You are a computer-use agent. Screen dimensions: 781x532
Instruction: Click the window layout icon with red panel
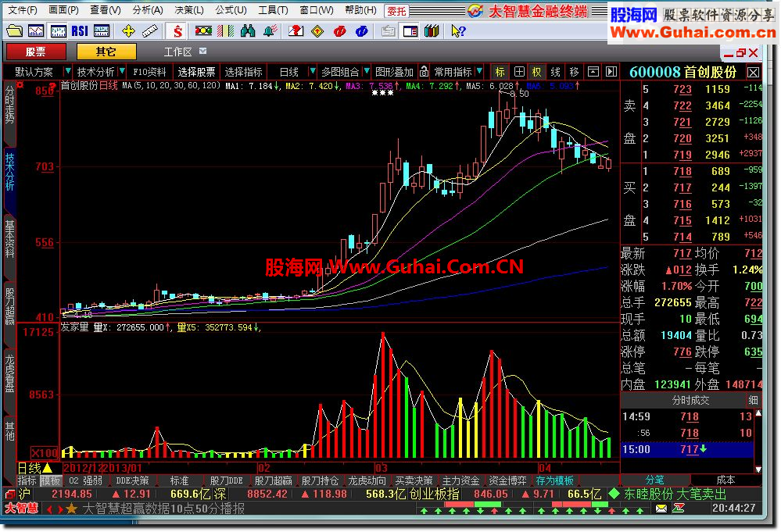410,31
